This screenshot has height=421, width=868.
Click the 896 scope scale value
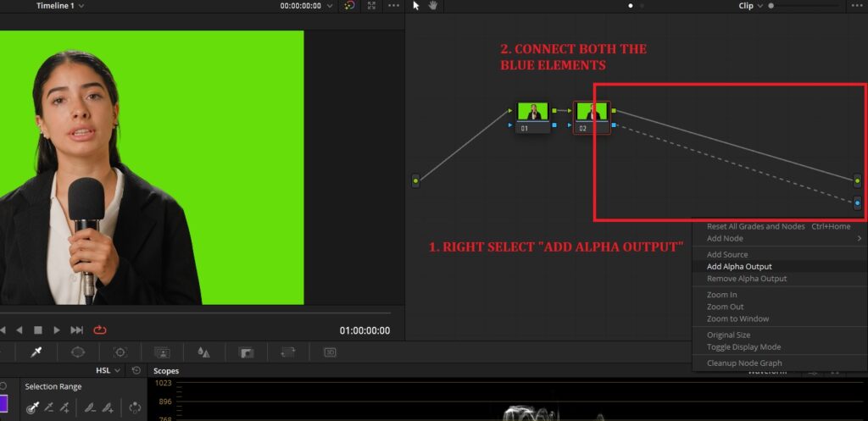[x=165, y=401]
